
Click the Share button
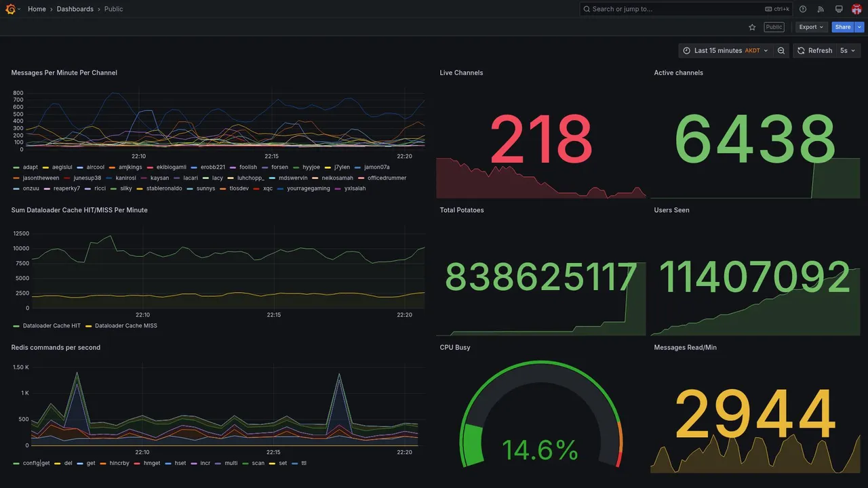843,27
